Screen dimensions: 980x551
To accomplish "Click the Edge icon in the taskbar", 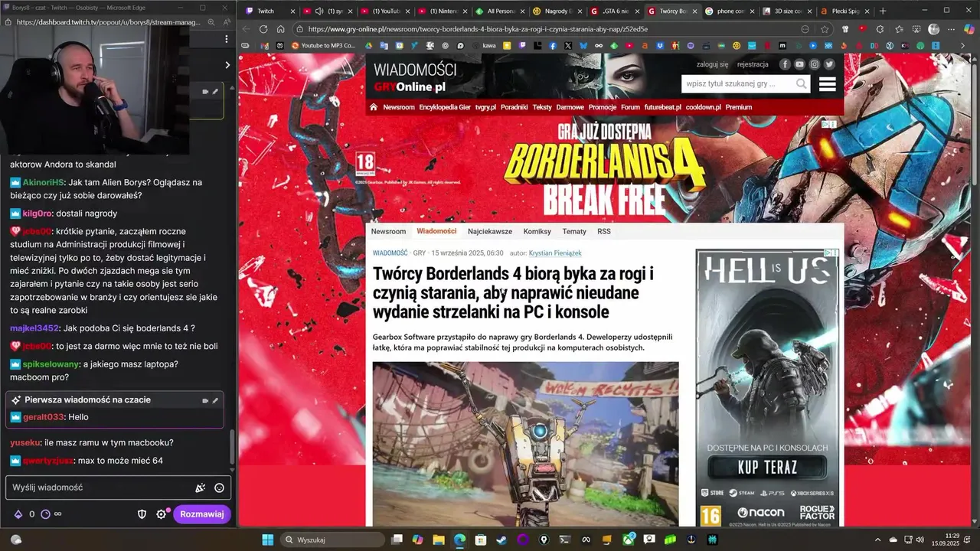I will 459,540.
